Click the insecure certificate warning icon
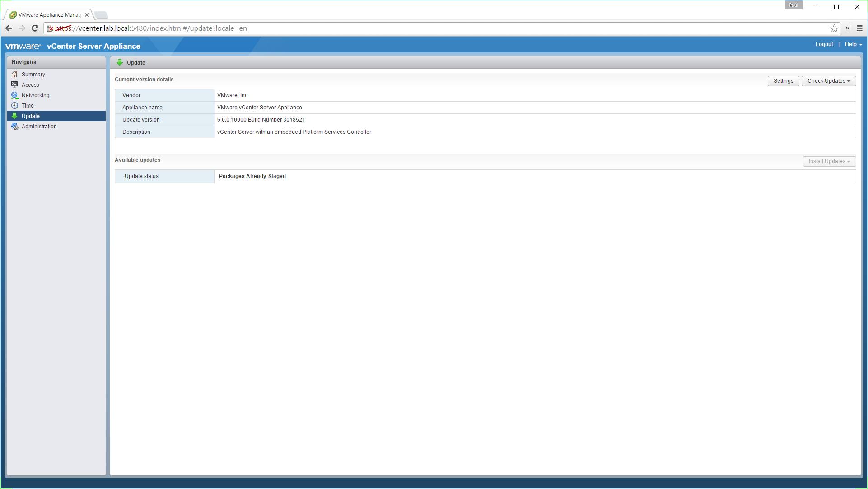Image resolution: width=868 pixels, height=489 pixels. pyautogui.click(x=50, y=28)
